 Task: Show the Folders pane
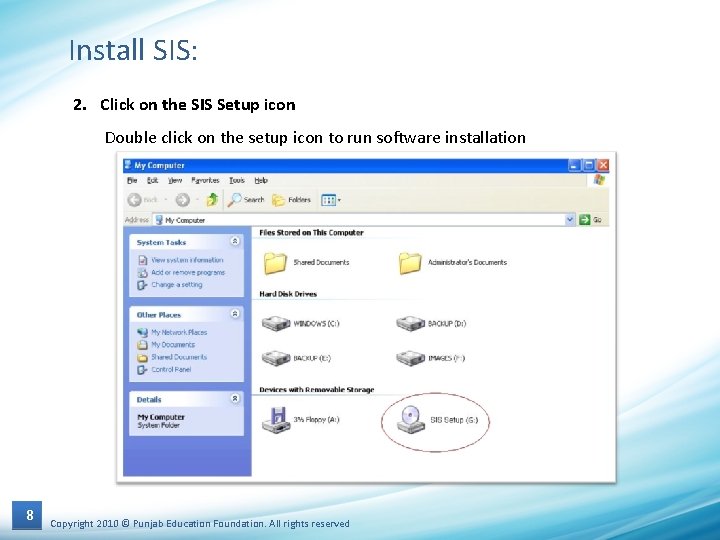[291, 200]
